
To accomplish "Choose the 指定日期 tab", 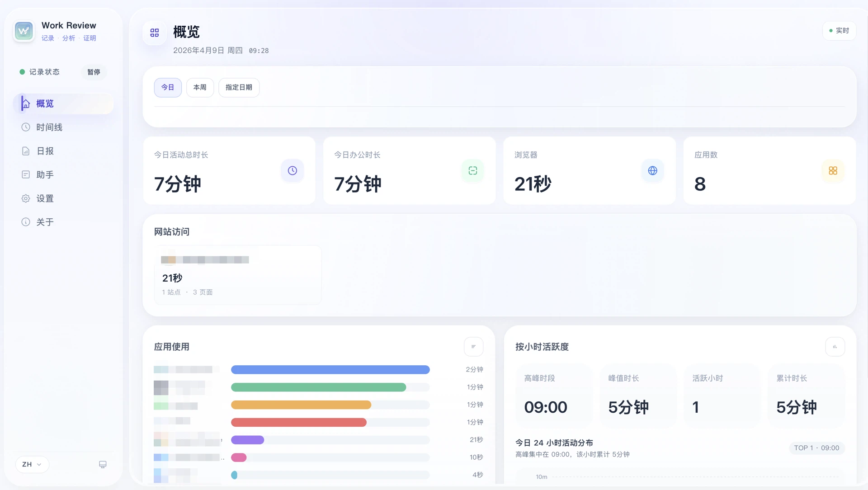I will pyautogui.click(x=239, y=87).
